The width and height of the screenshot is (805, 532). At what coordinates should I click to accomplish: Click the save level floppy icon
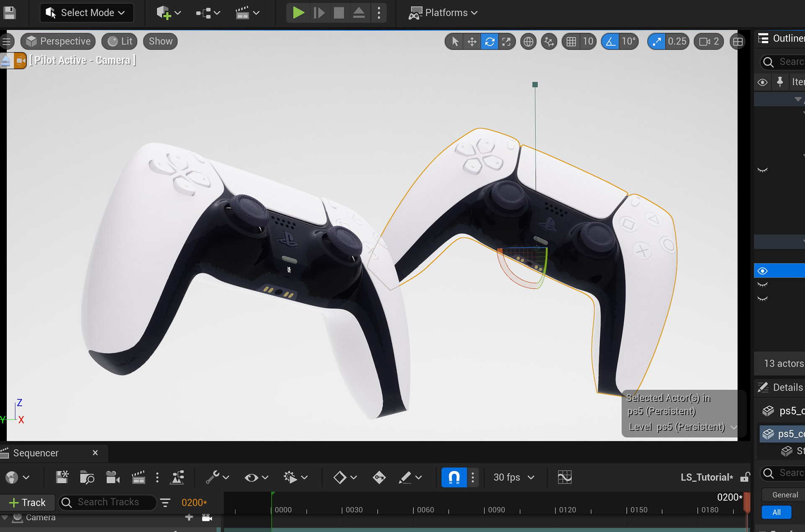[9, 13]
